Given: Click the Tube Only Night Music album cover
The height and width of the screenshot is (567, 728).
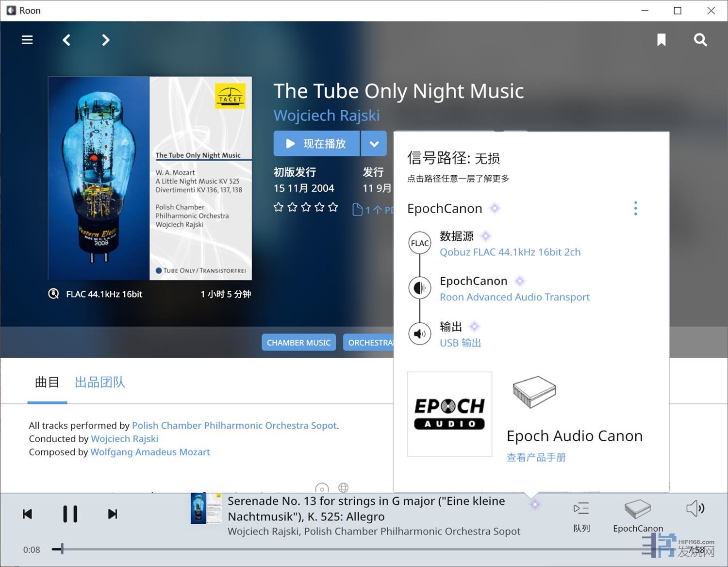Looking at the screenshot, I should 150,178.
